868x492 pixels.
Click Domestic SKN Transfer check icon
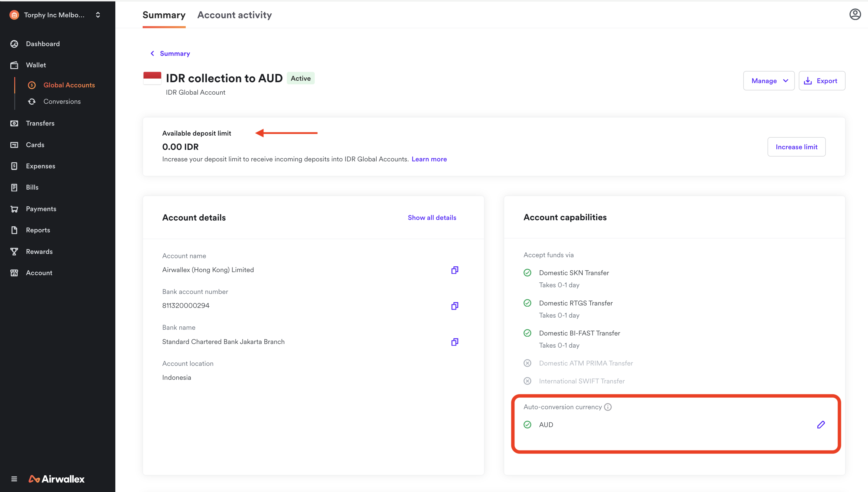click(527, 273)
